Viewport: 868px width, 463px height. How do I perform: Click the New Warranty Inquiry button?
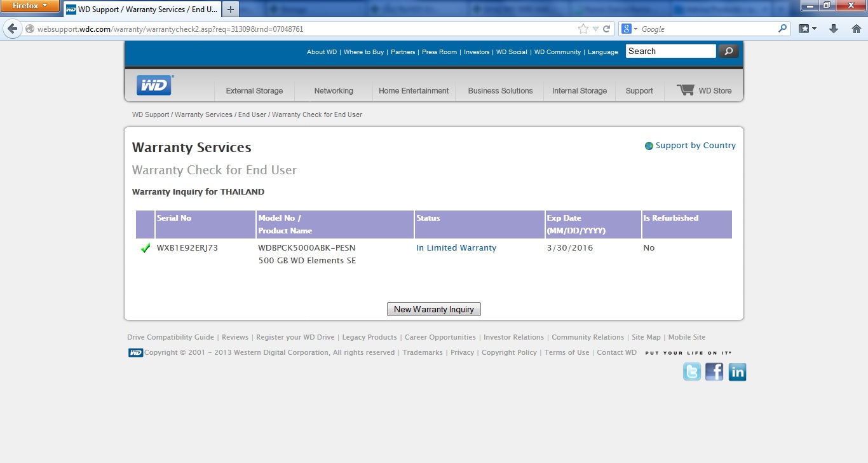tap(434, 309)
